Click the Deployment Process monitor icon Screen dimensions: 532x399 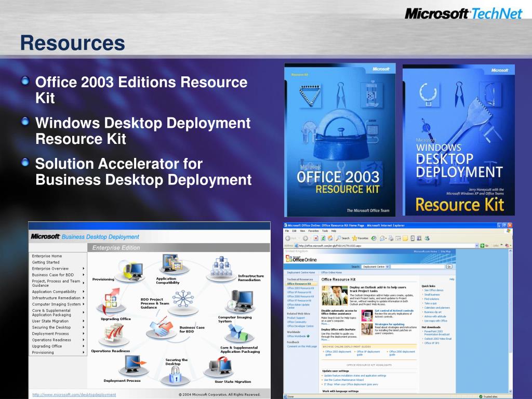click(x=135, y=365)
